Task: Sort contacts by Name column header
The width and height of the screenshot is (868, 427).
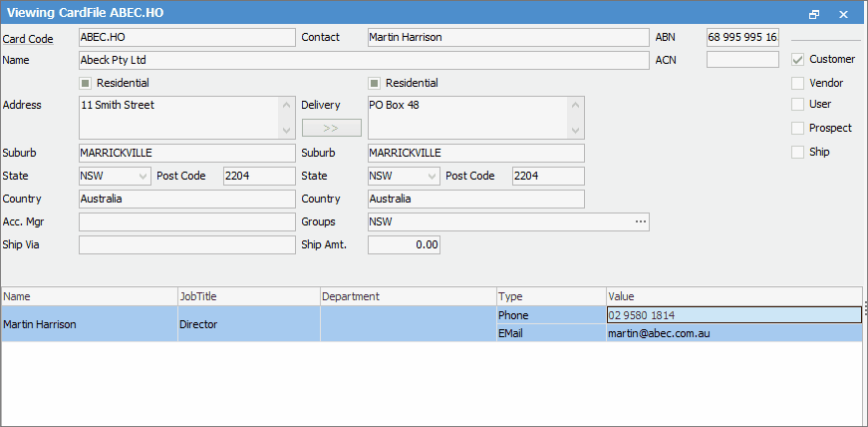Action: click(89, 296)
